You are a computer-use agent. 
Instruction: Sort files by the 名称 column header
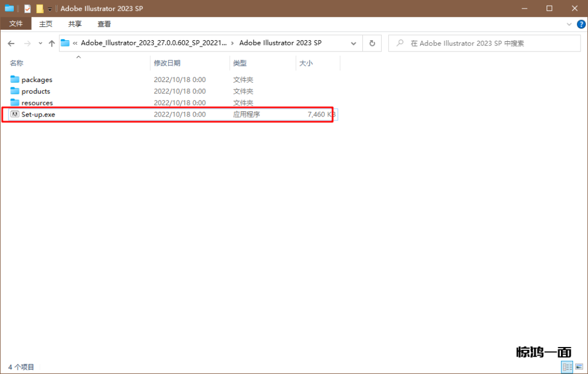point(17,63)
